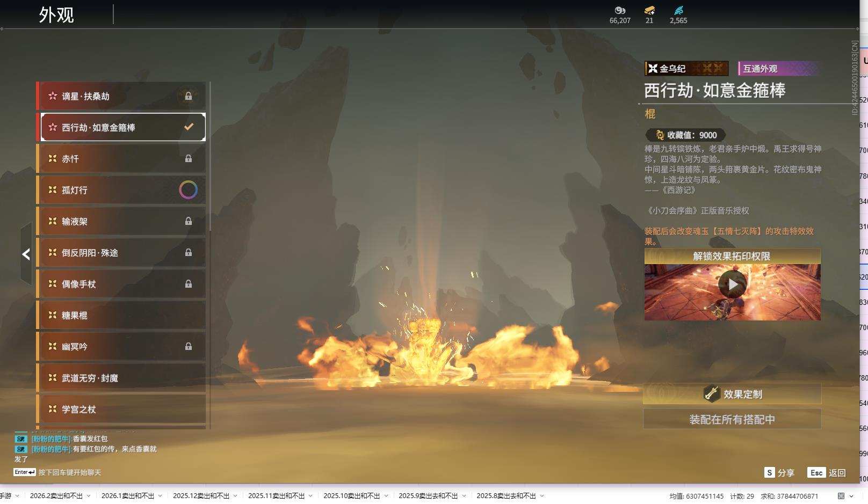The height and width of the screenshot is (504, 868).
Task: Open dropdown arrow on 2026.2卖出和不出 sheet tab
Action: [89, 496]
